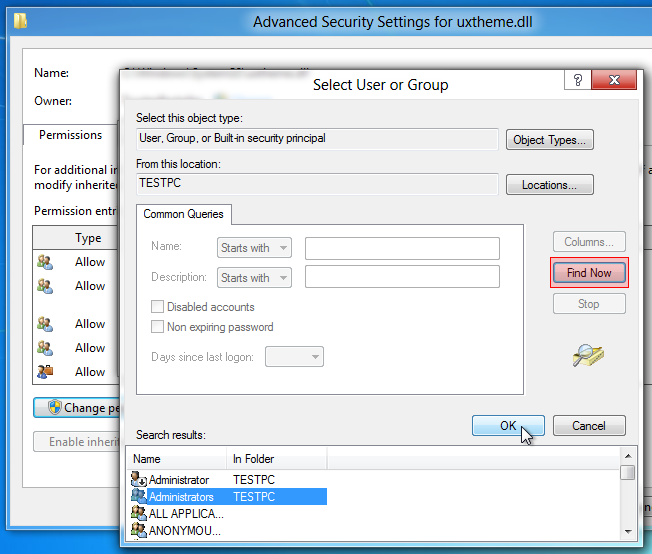The height and width of the screenshot is (554, 652).
Task: Click the scroll up arrow in results
Action: coord(628,456)
